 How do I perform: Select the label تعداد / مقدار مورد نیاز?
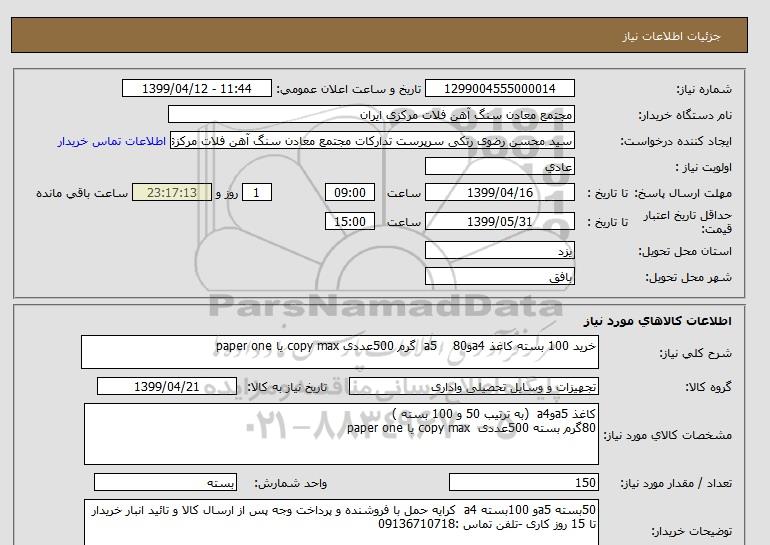tap(676, 484)
